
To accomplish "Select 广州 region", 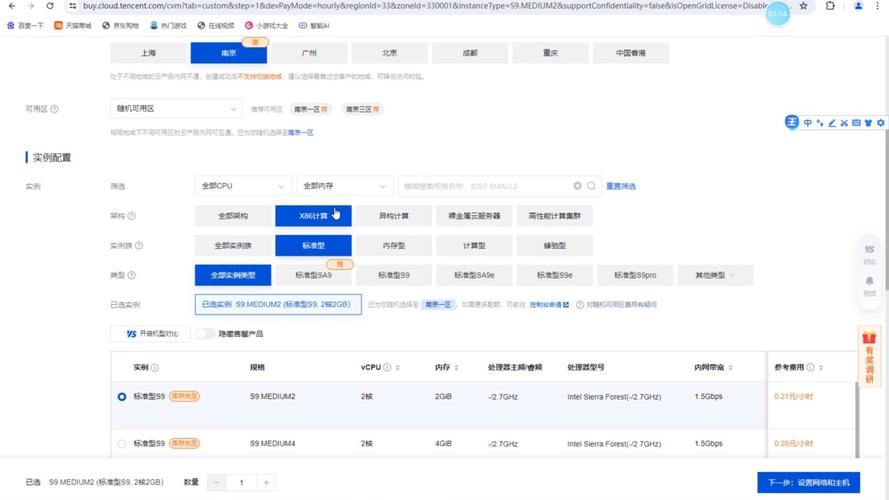I will 309,53.
